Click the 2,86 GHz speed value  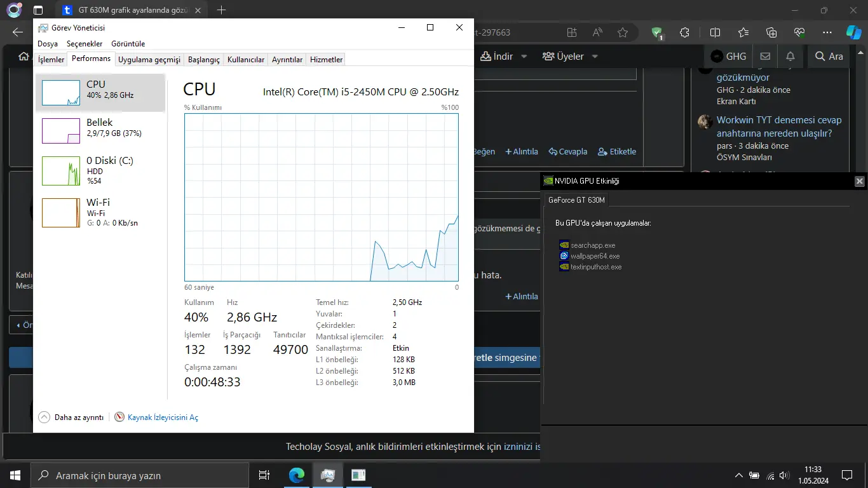click(252, 317)
